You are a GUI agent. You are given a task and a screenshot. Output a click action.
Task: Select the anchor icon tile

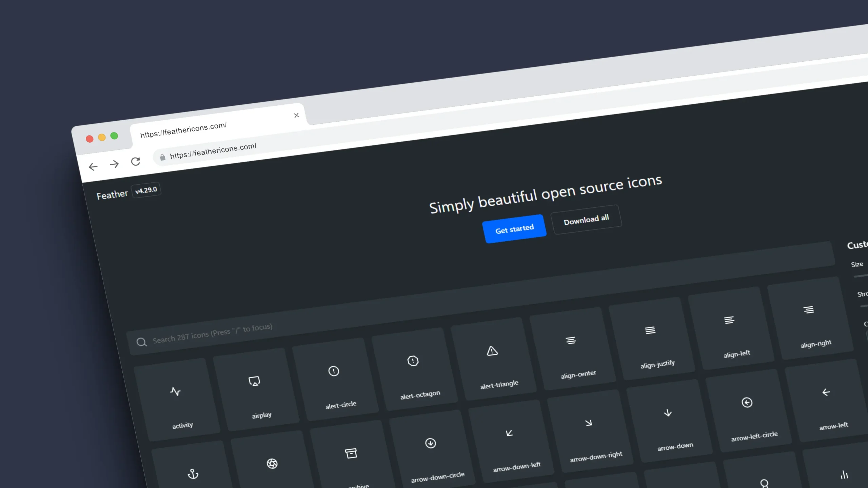coord(193,474)
